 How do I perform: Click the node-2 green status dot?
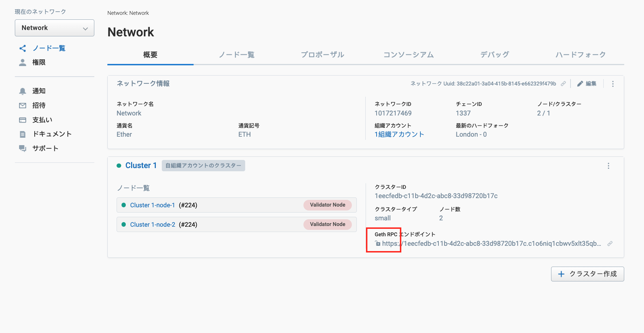point(124,224)
